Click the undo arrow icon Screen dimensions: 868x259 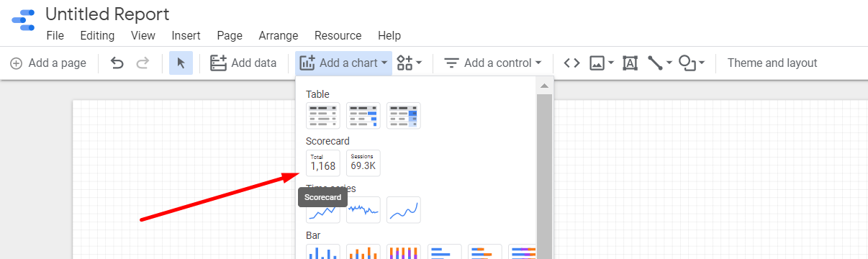click(117, 63)
